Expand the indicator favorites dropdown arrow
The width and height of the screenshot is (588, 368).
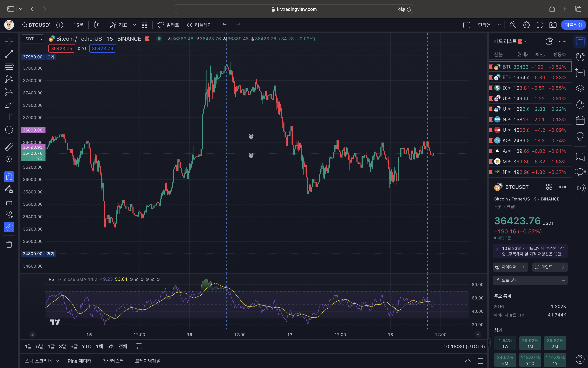134,25
